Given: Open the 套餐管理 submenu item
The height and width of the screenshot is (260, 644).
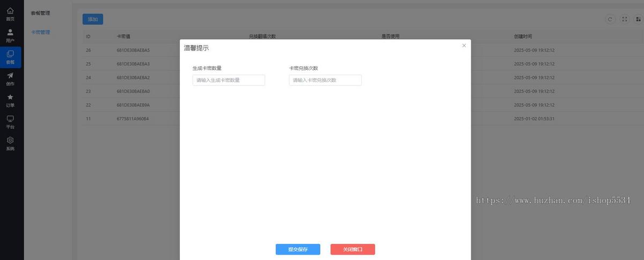Looking at the screenshot, I should click(x=40, y=13).
